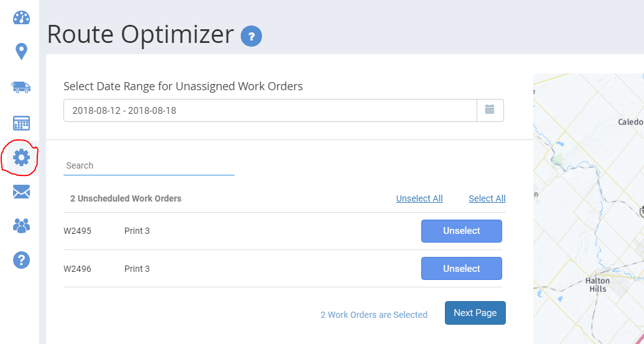Click Halton Hills on the map
This screenshot has width=644, height=344.
pyautogui.click(x=597, y=284)
